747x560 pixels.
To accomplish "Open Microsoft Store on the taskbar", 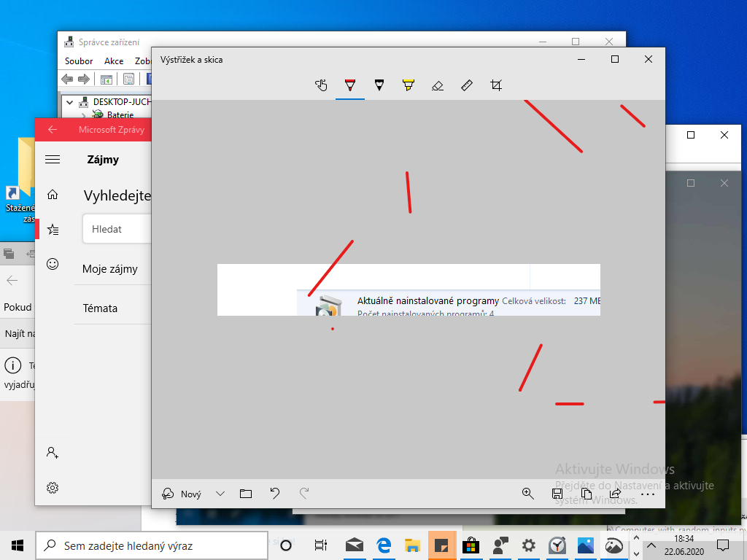I will pos(471,545).
